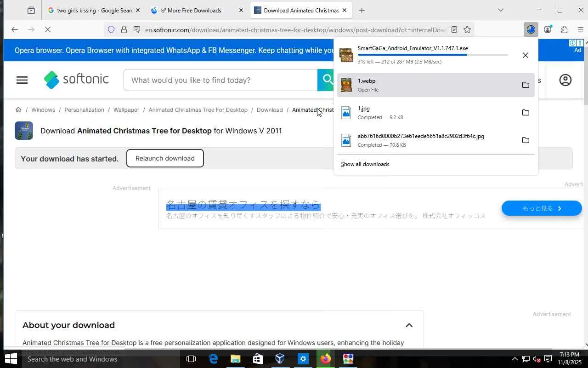The width and height of the screenshot is (588, 368).
Task: Open the Softonic user profile icon
Action: [x=565, y=80]
